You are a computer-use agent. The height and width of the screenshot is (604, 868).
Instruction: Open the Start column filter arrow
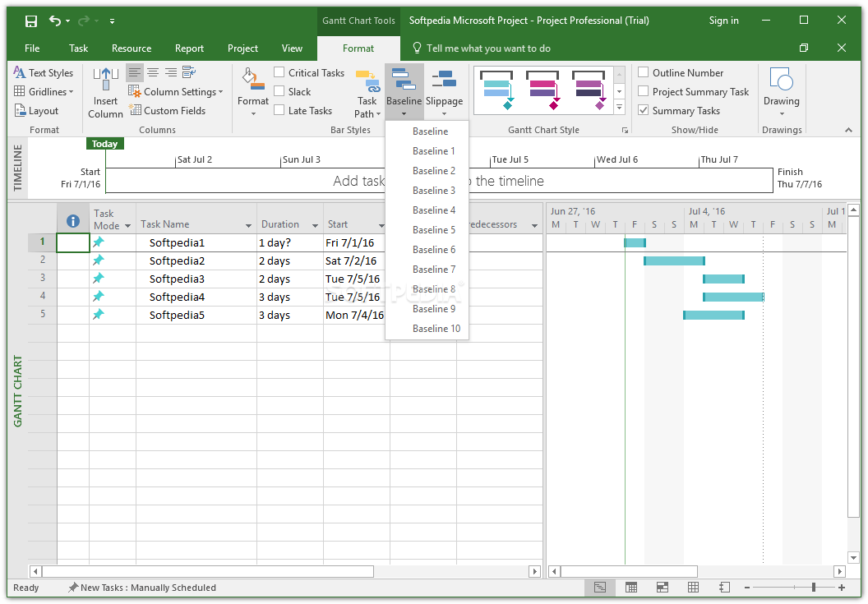[381, 226]
